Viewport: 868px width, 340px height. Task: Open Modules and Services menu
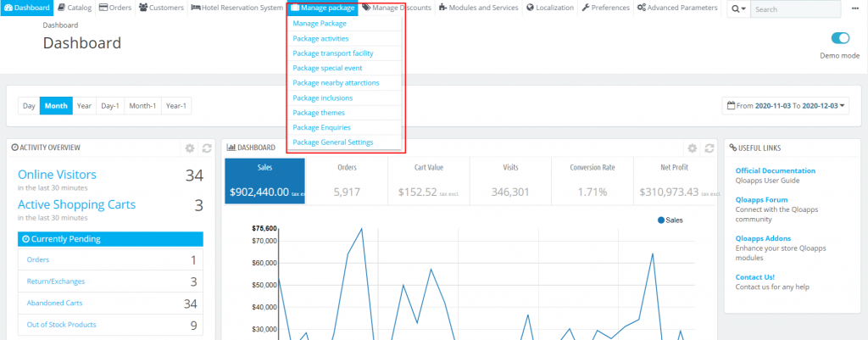(478, 8)
